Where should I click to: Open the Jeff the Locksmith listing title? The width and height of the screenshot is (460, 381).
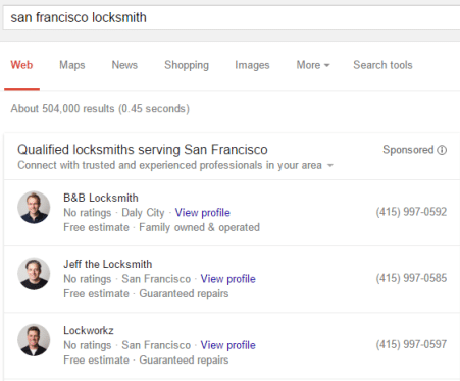[x=108, y=264]
